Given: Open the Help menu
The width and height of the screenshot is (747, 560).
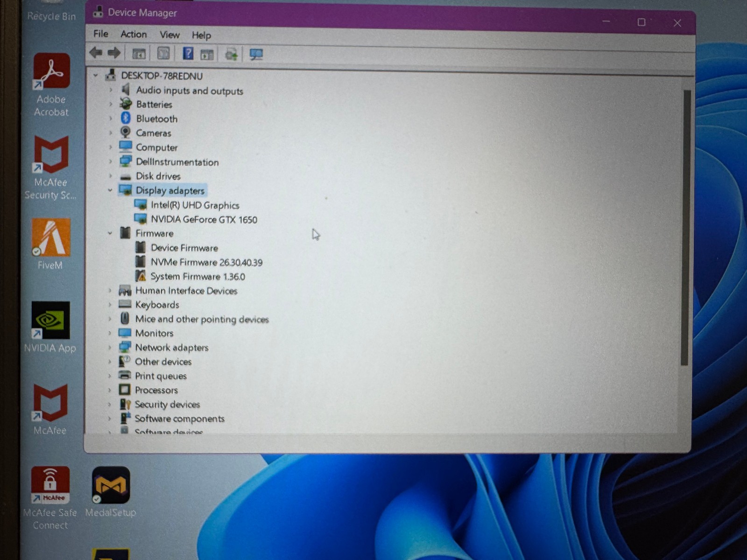Looking at the screenshot, I should (x=202, y=35).
